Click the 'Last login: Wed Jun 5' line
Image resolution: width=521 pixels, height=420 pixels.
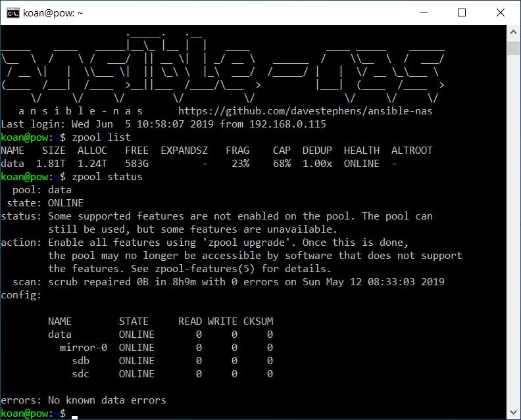click(163, 124)
